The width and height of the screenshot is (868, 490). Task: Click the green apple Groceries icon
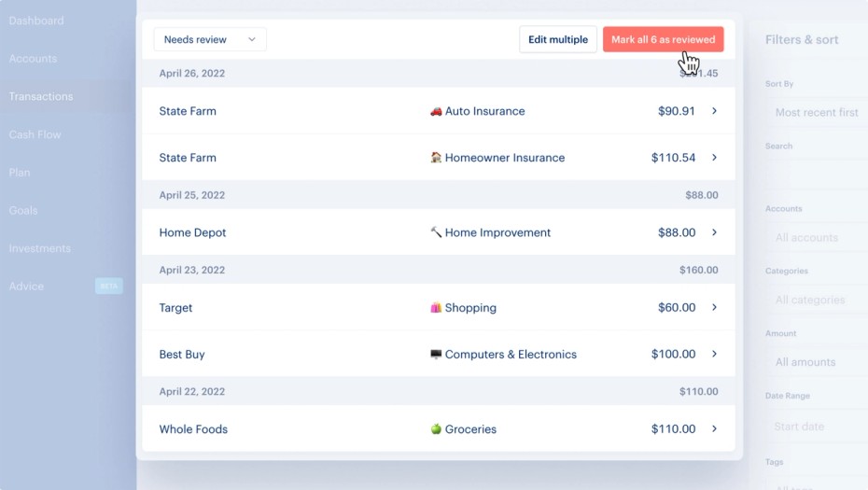(436, 429)
